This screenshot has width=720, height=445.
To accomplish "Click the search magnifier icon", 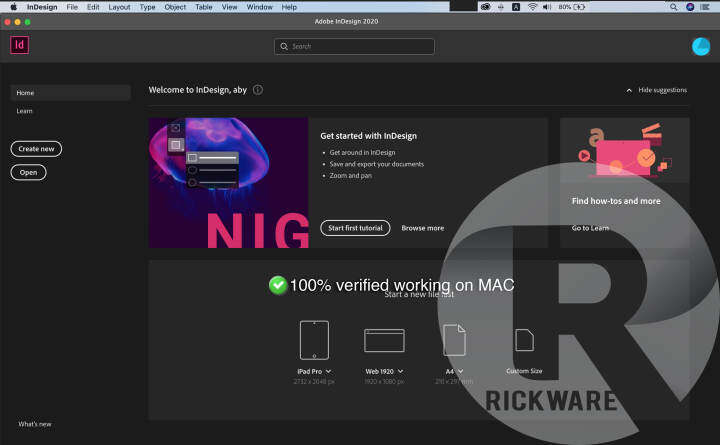I will (x=284, y=46).
